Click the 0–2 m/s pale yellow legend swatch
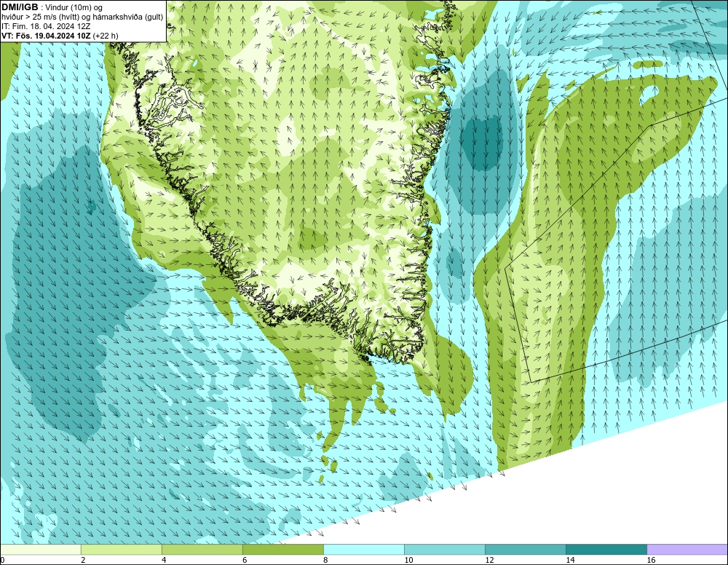 click(x=41, y=550)
